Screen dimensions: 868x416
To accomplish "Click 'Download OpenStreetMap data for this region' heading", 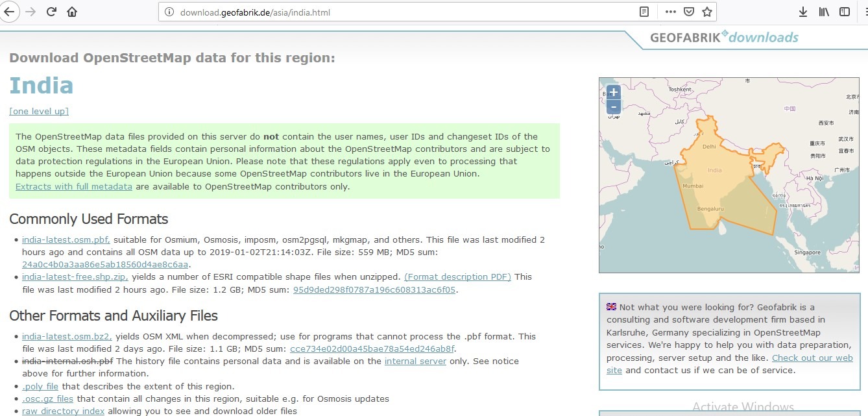I will [172, 58].
